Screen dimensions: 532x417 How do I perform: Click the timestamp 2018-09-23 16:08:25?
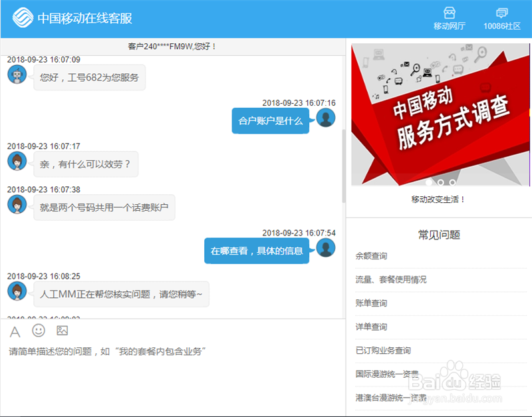44,276
